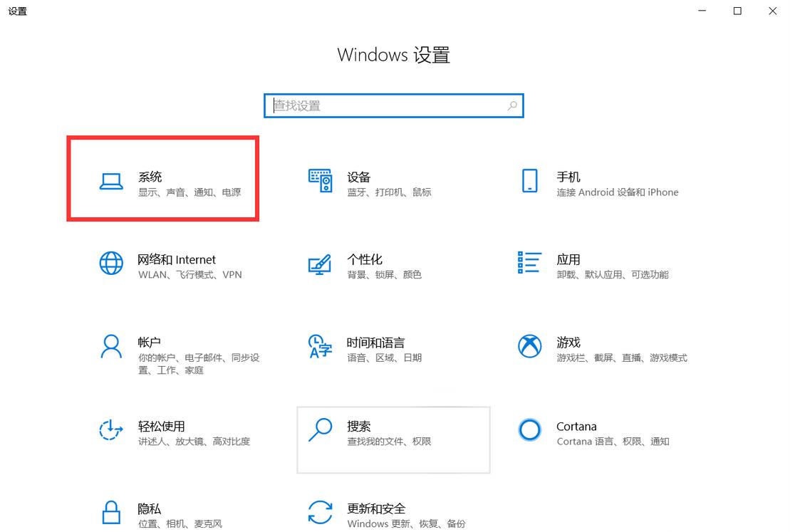
Task: Click the search magnifier in 查找设置 box
Action: pos(512,106)
